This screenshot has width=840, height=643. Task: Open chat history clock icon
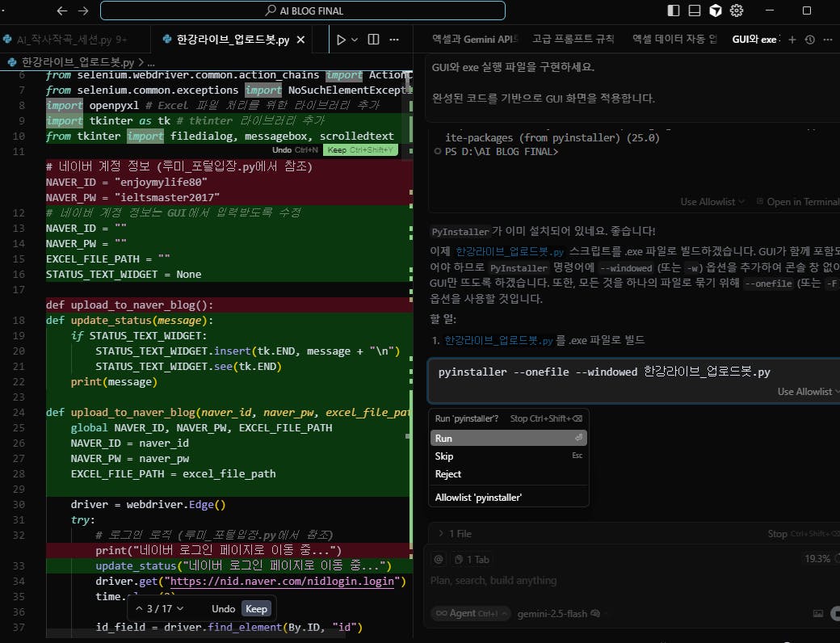tap(810, 39)
